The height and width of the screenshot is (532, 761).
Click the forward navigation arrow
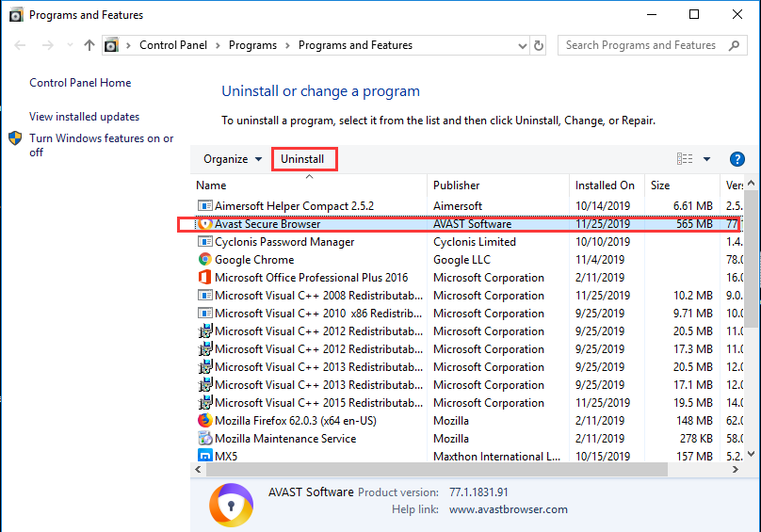[47, 45]
